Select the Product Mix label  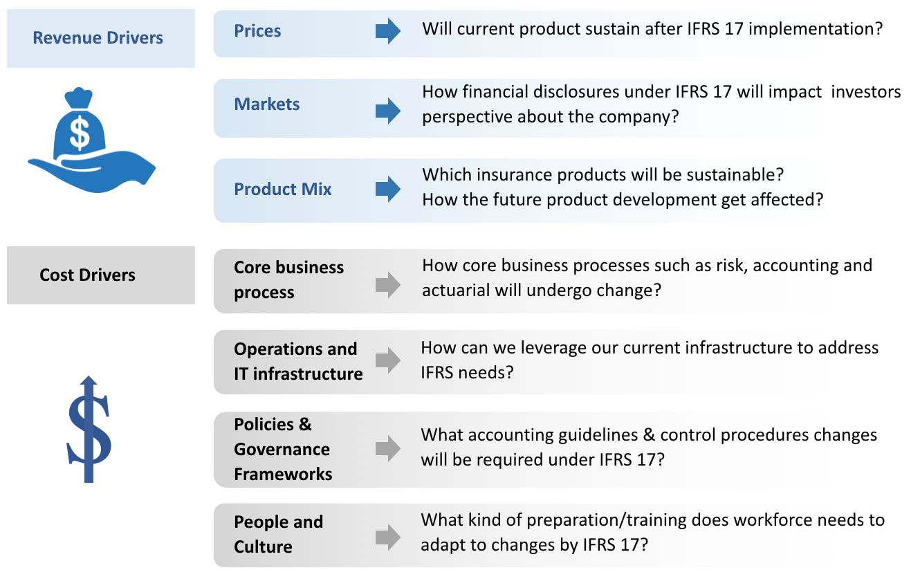(283, 189)
